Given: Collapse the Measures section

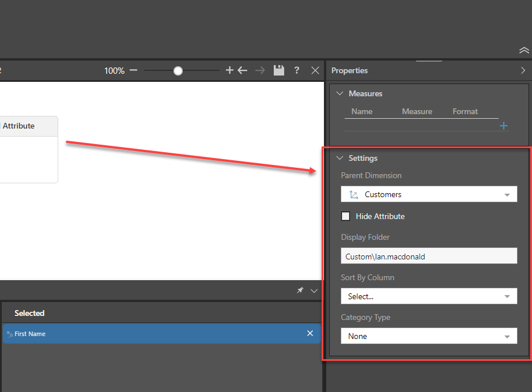Looking at the screenshot, I should pos(340,93).
